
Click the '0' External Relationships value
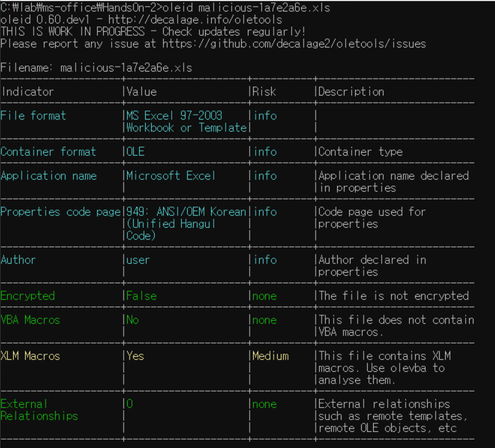click(130, 404)
